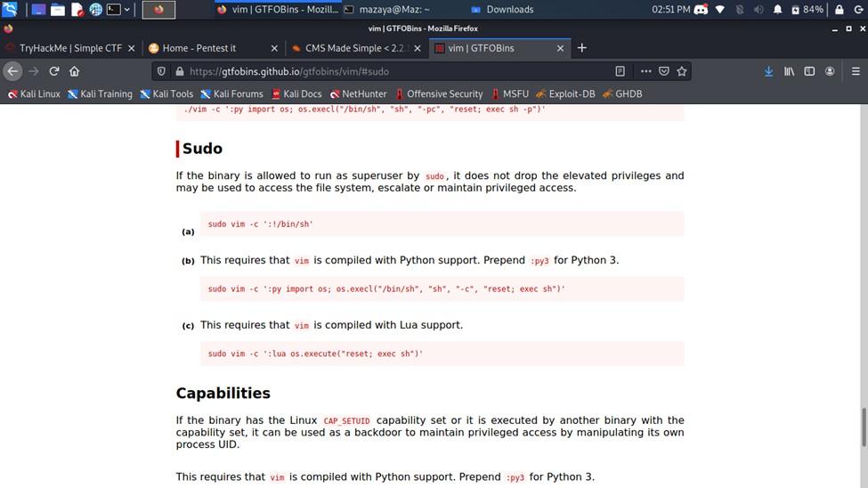The height and width of the screenshot is (488, 868).
Task: Open the Kali Tools bookmark
Action: (166, 94)
